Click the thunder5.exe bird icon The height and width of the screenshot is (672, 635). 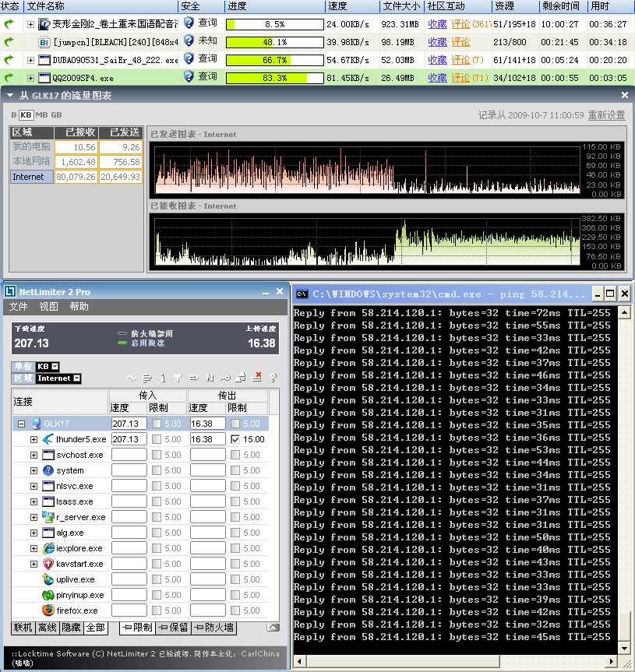(x=48, y=439)
